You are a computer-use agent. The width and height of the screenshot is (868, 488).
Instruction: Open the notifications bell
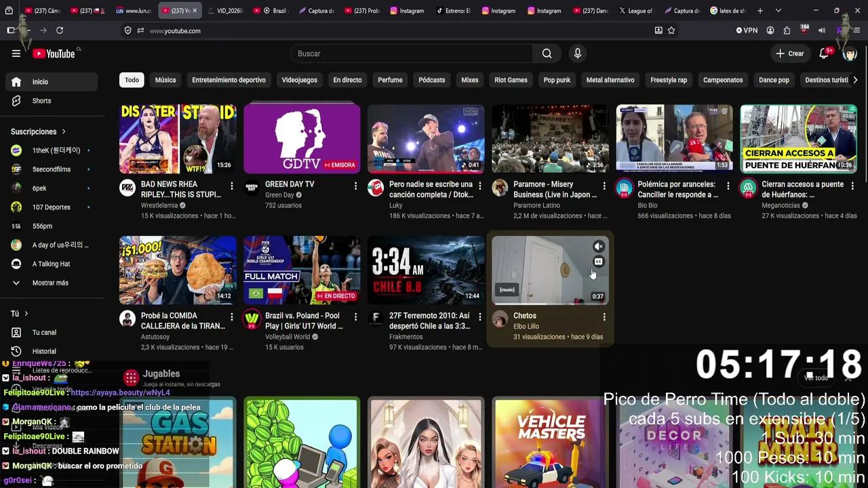(x=824, y=54)
